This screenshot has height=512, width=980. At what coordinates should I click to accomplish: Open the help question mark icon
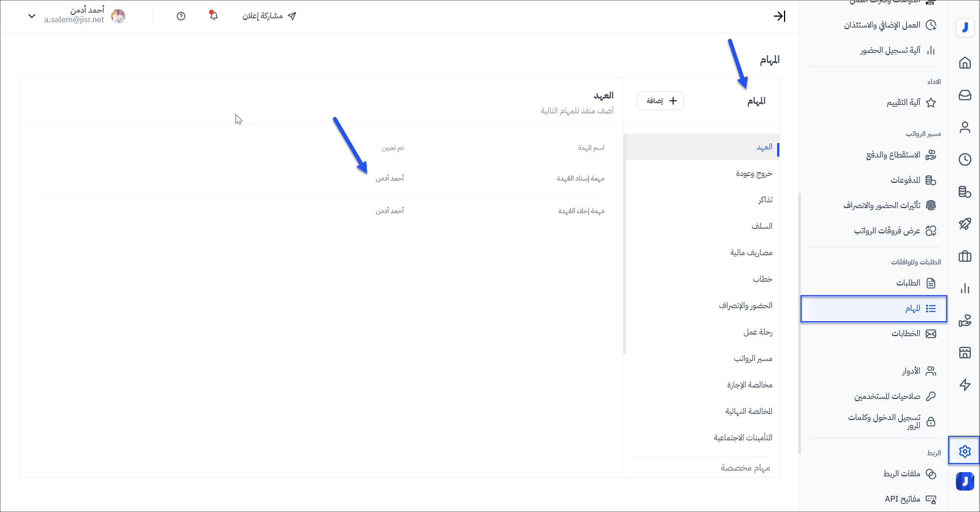(x=181, y=16)
